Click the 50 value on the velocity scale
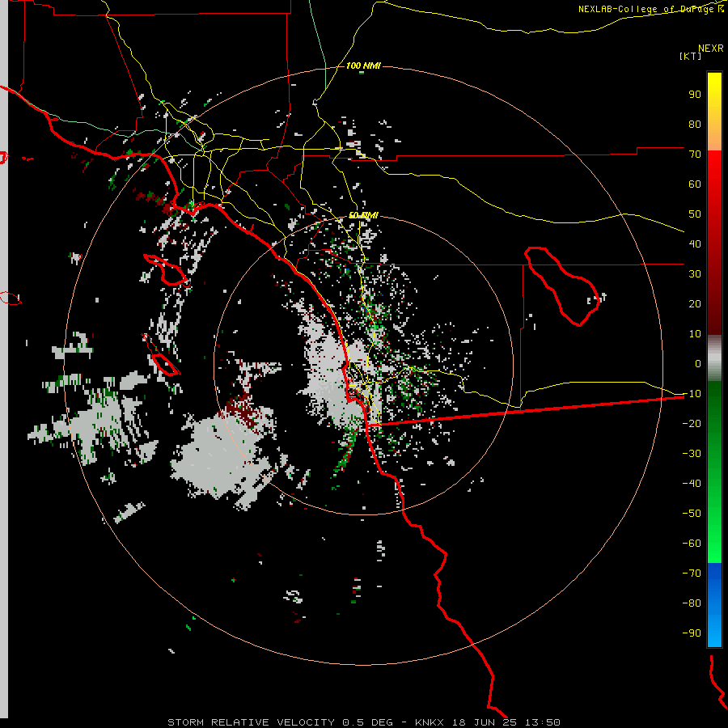The image size is (728, 728). coord(695,214)
